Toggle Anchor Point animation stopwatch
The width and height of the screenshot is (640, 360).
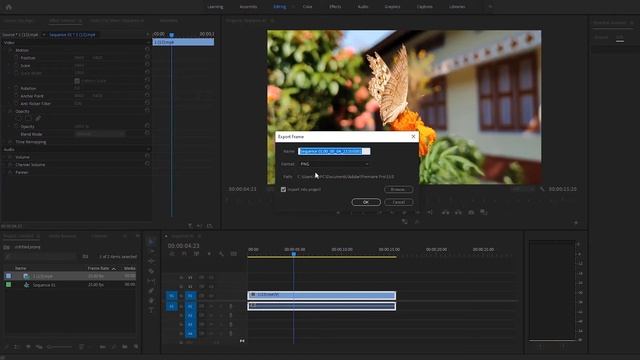click(x=17, y=96)
